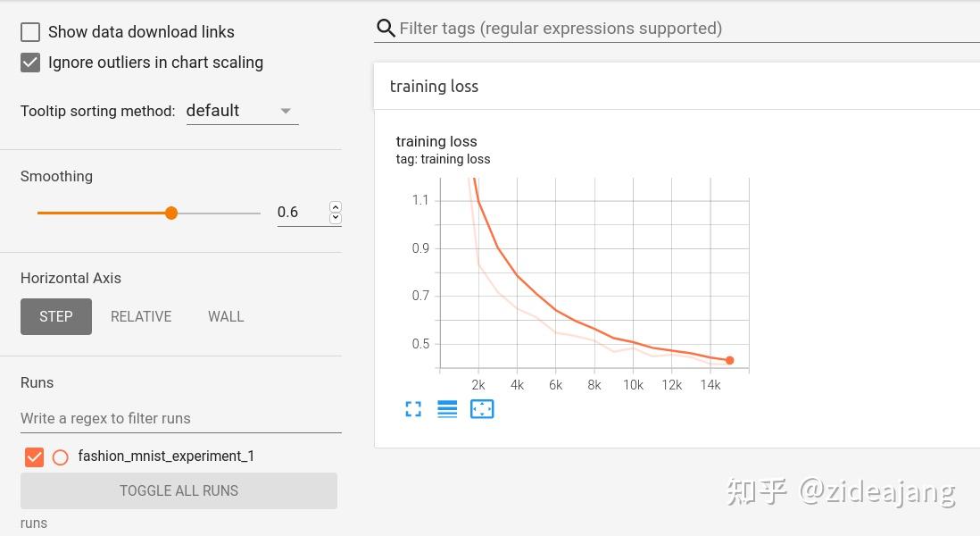The image size is (980, 536).
Task: Decrease smoothing value with down arrow
Action: pos(336,218)
